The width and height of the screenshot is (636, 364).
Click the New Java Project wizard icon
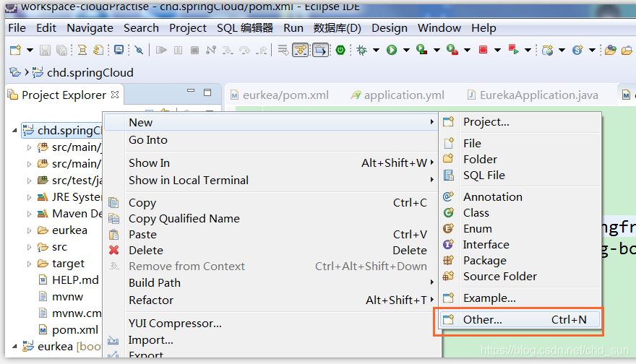548,50
